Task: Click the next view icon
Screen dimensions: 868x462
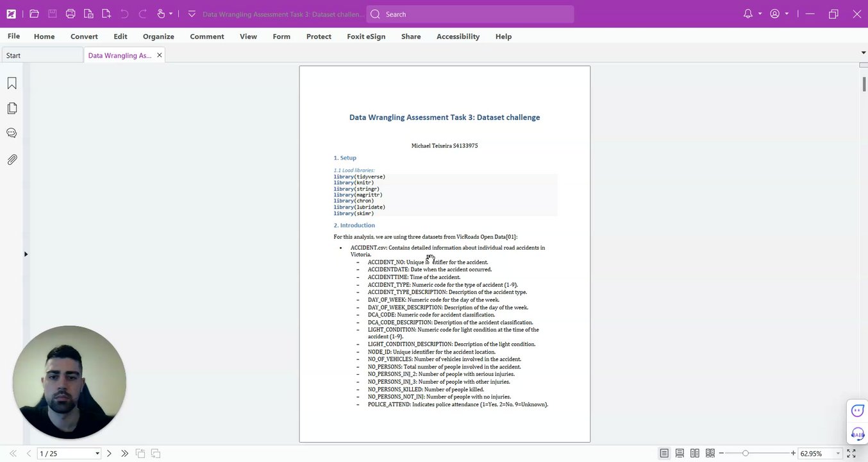Action: click(156, 454)
